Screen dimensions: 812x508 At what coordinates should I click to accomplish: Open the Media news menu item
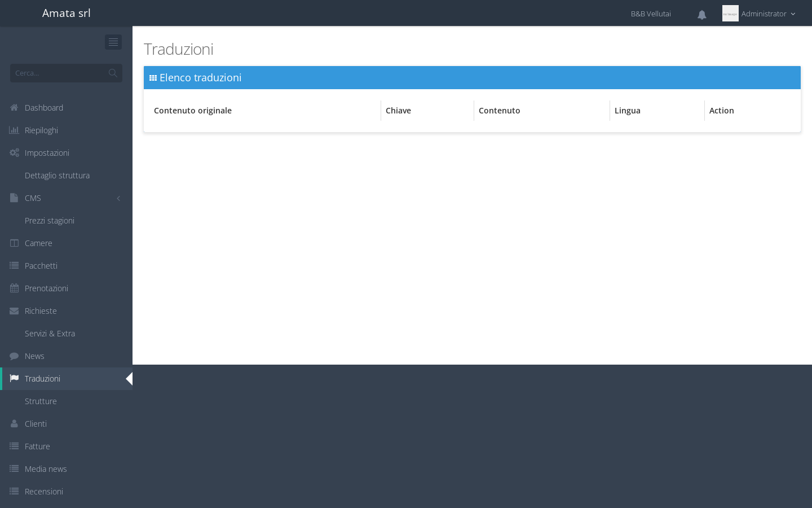66,469
